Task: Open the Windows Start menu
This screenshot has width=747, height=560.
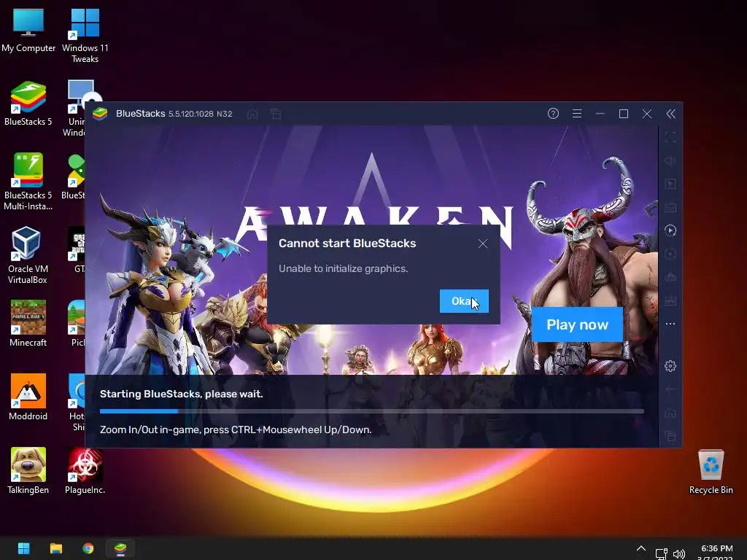Action: (24, 548)
